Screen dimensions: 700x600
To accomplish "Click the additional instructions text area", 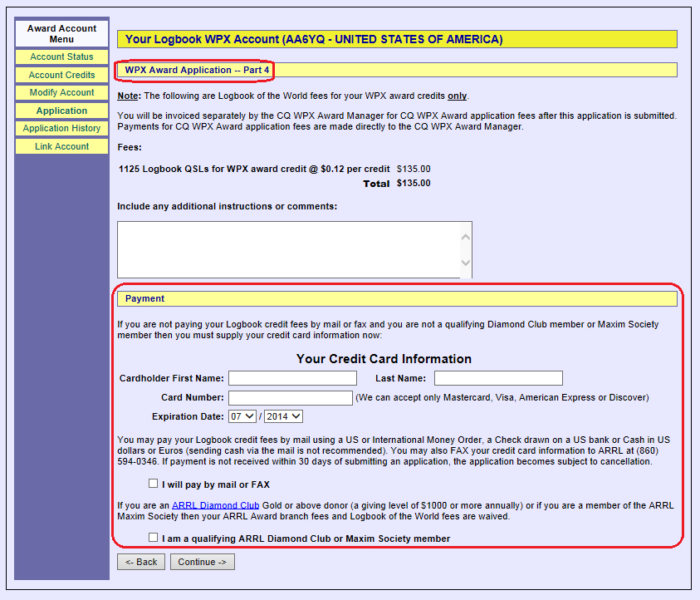I will (x=288, y=249).
